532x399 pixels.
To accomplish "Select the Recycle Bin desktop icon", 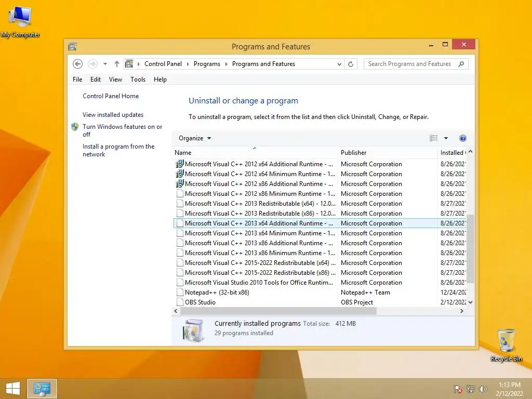I will (x=506, y=345).
